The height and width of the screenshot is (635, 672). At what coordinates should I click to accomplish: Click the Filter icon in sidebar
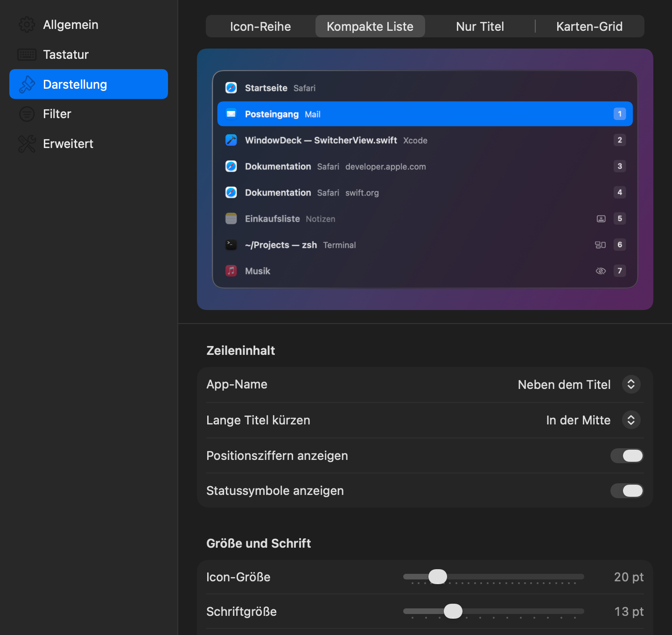[x=27, y=114]
